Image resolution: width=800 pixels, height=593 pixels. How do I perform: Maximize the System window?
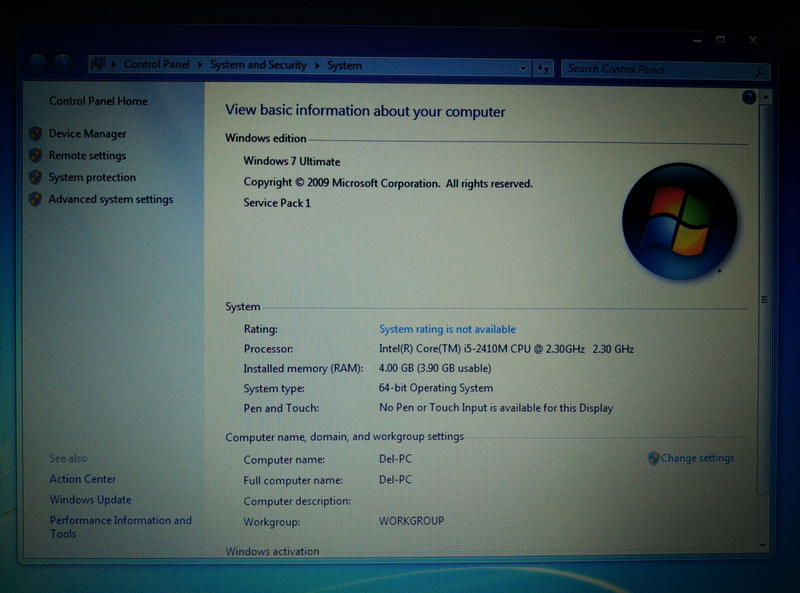click(720, 39)
